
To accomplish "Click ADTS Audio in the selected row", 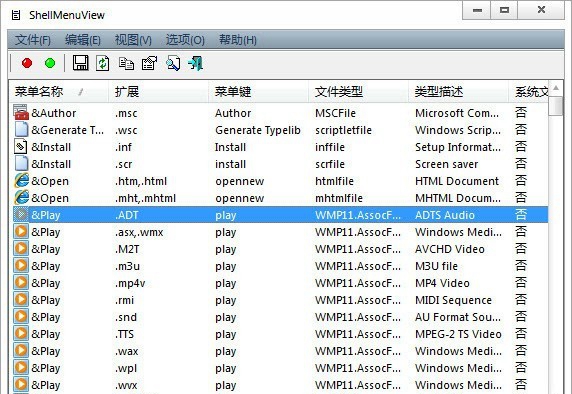I will click(445, 215).
